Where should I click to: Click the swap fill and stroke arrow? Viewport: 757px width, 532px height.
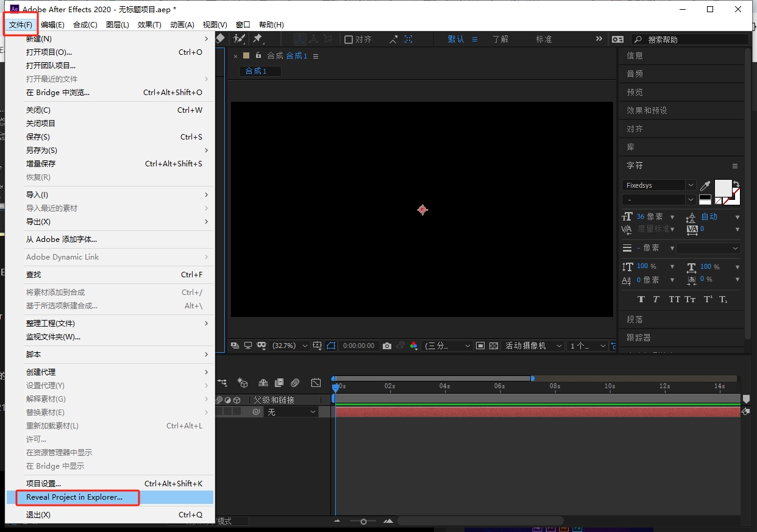point(736,183)
